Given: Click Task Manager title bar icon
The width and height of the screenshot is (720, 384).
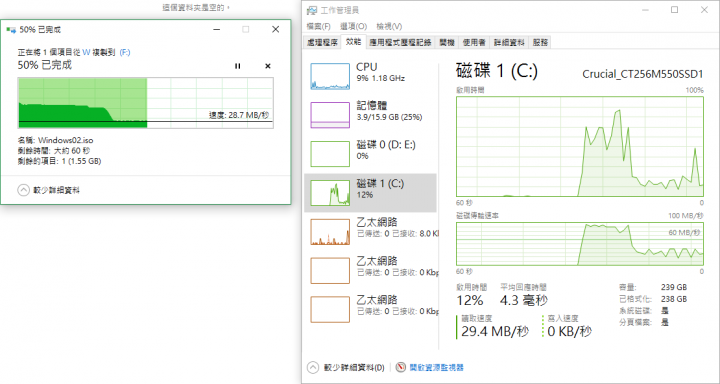Looking at the screenshot, I should (x=311, y=10).
